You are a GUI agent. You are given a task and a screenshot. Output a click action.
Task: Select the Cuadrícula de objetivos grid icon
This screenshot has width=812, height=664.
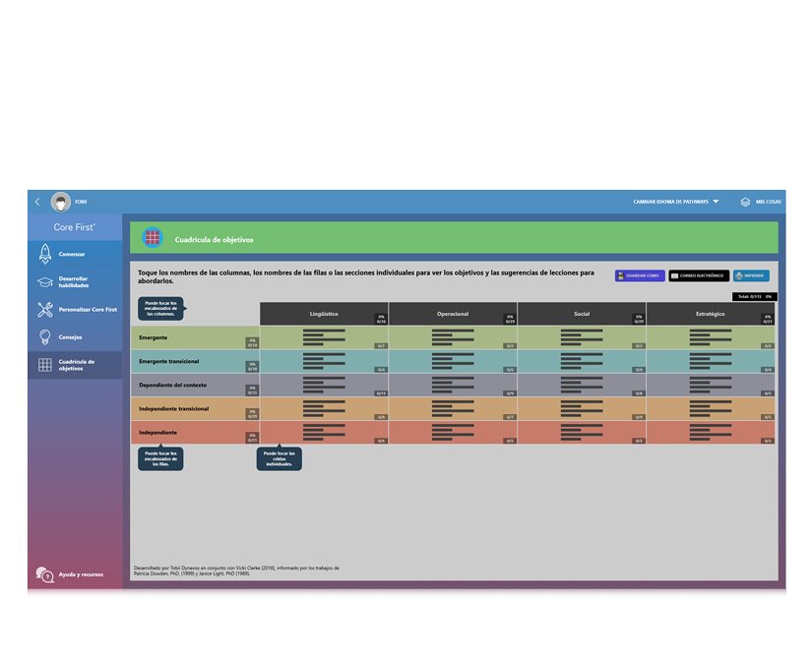[x=43, y=366]
